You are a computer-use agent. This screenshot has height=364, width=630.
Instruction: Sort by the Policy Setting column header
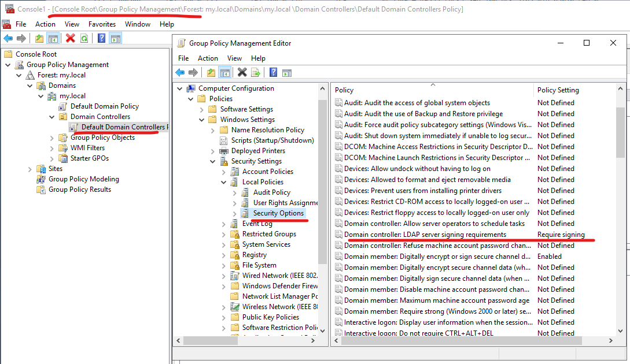[558, 90]
